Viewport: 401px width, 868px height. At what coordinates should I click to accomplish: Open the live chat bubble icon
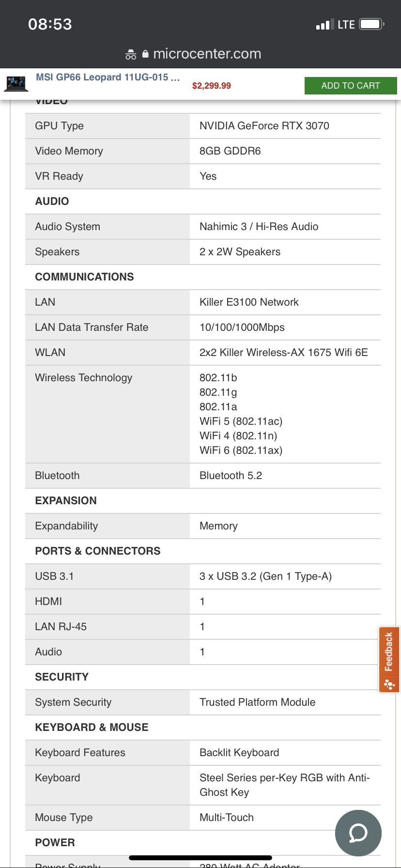(358, 833)
